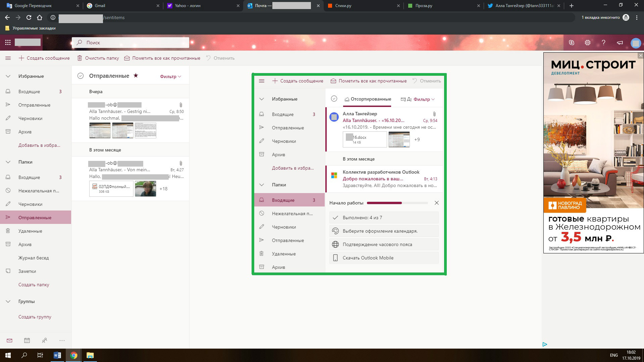Open the Заметки folder
The image size is (644, 362).
click(36, 271)
